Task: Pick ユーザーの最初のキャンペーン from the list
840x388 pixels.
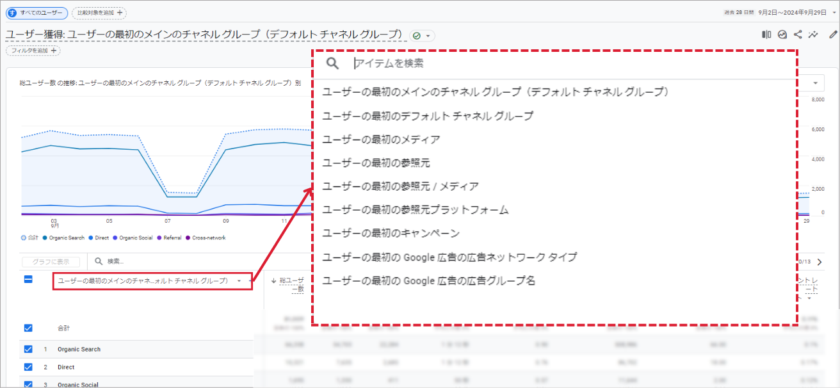Action: [391, 233]
